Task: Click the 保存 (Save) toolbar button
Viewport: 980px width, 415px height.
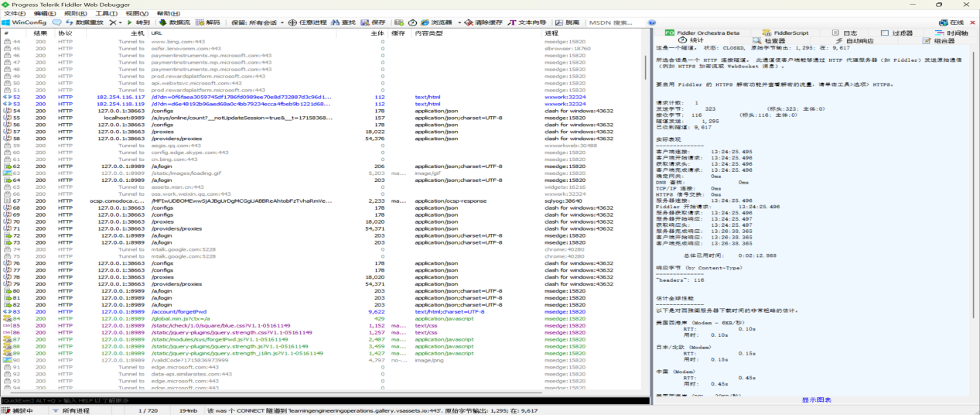Action: (373, 22)
